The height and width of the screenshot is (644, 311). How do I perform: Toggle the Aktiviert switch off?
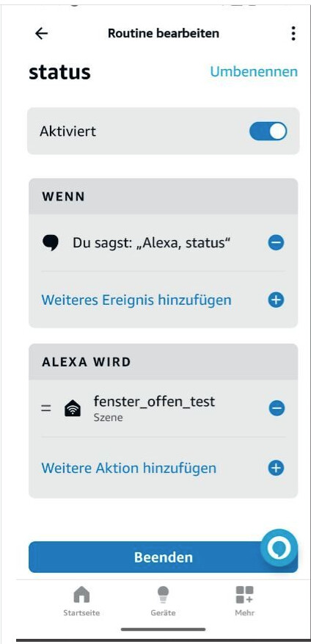click(x=268, y=131)
